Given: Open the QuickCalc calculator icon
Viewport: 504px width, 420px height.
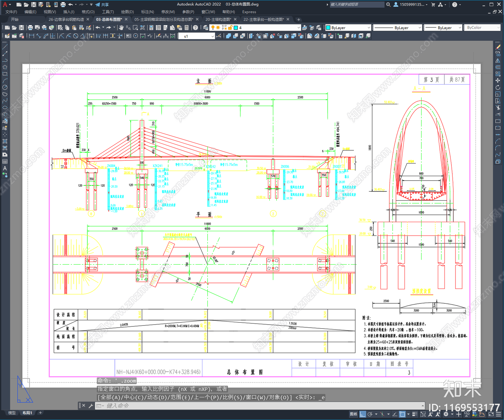Looking at the screenshot, I should click(186, 28).
